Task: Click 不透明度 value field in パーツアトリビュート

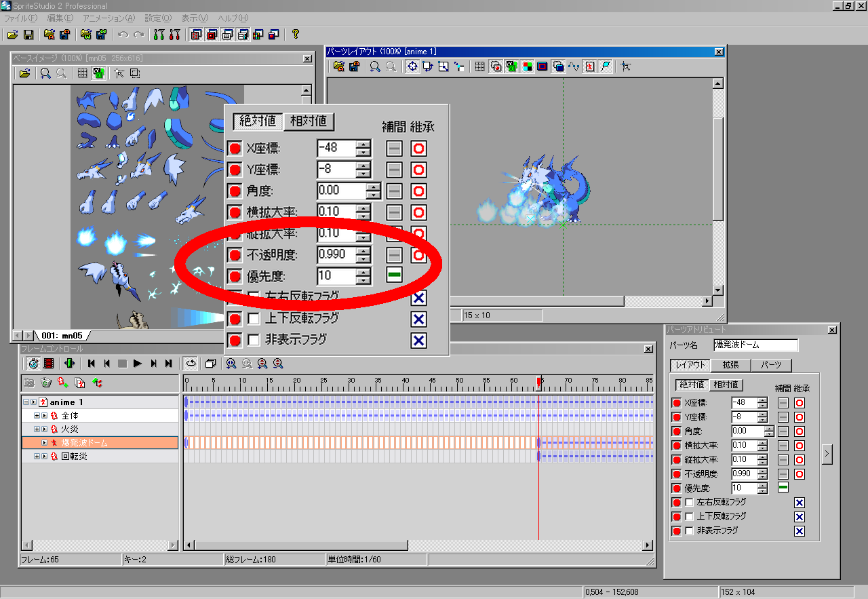Action: point(744,474)
